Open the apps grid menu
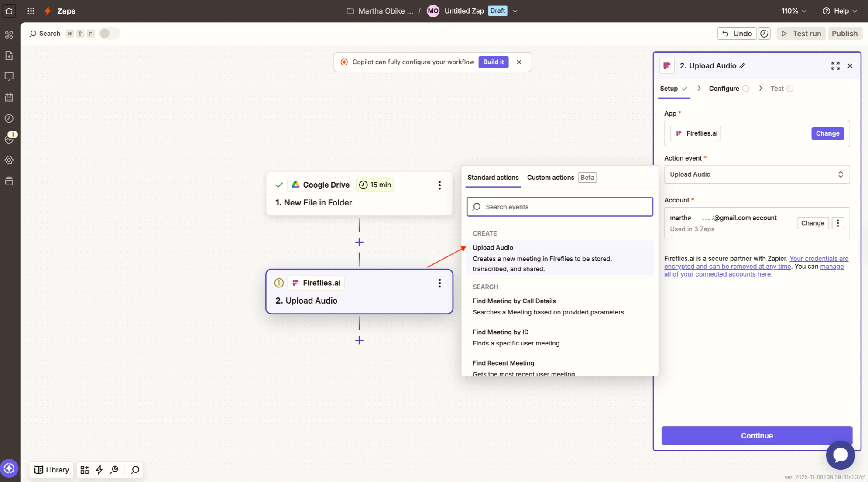Image resolution: width=868 pixels, height=482 pixels. [x=31, y=11]
